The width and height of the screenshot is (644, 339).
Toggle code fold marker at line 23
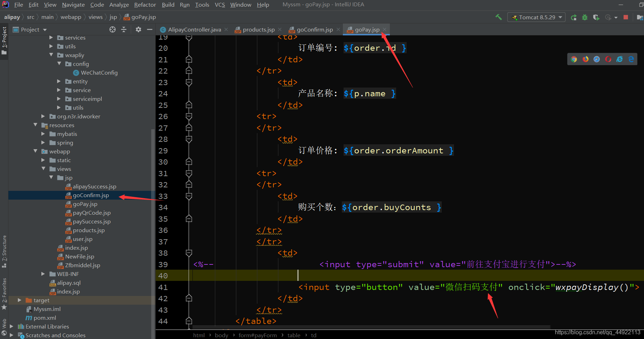click(x=189, y=82)
